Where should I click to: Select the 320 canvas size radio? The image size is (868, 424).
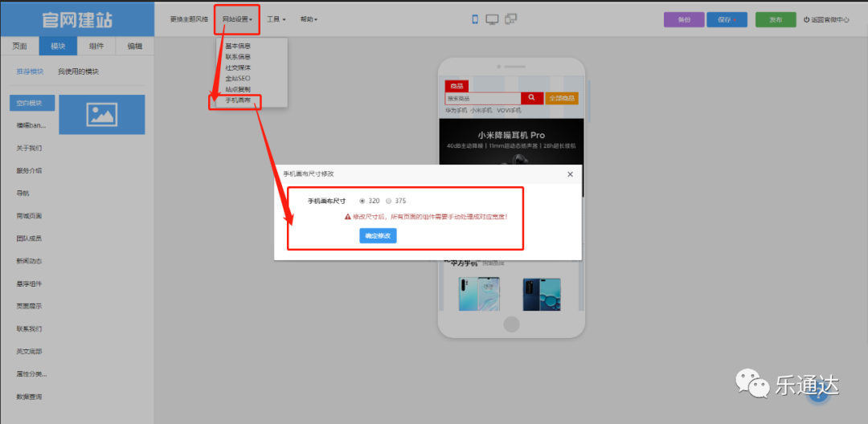[362, 202]
